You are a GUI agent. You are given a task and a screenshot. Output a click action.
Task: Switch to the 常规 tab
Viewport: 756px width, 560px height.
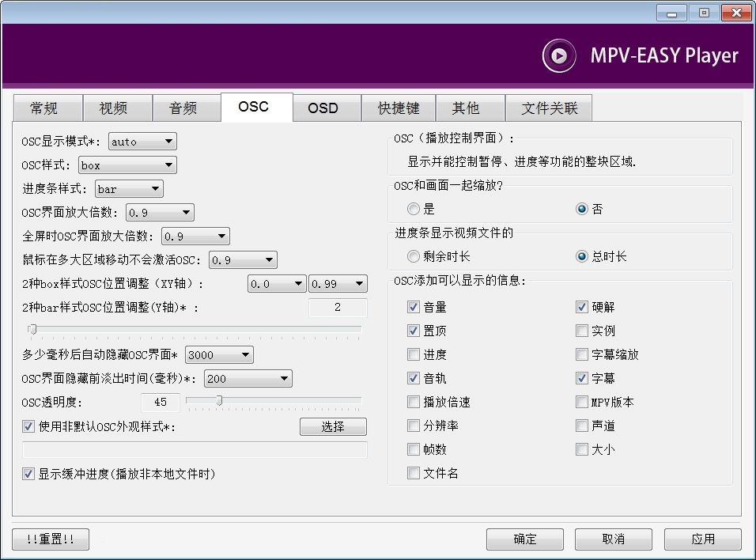click(47, 108)
